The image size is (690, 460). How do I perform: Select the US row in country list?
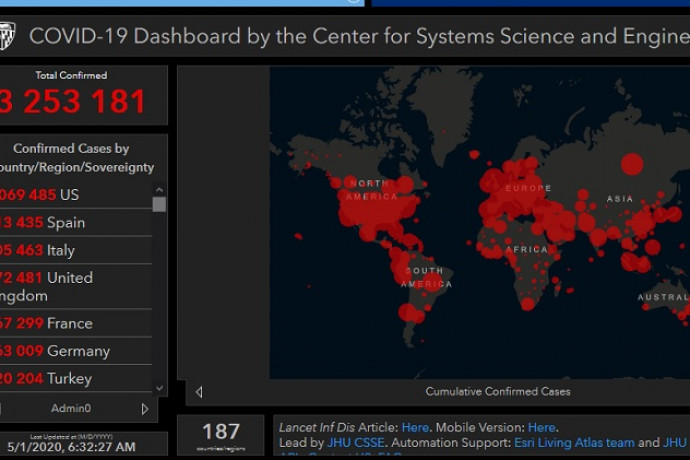pos(75,194)
